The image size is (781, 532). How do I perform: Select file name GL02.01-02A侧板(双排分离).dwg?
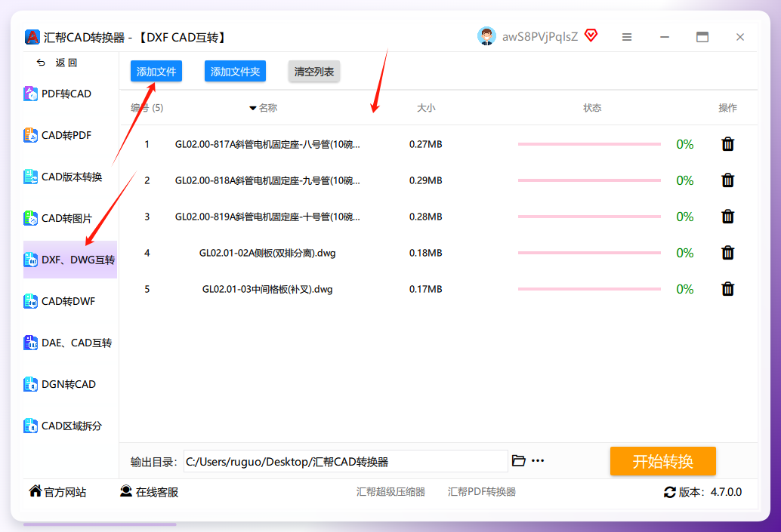tap(267, 253)
